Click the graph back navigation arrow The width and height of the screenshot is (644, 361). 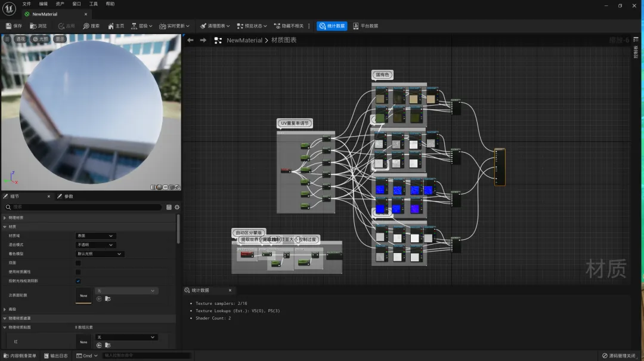[x=190, y=41]
